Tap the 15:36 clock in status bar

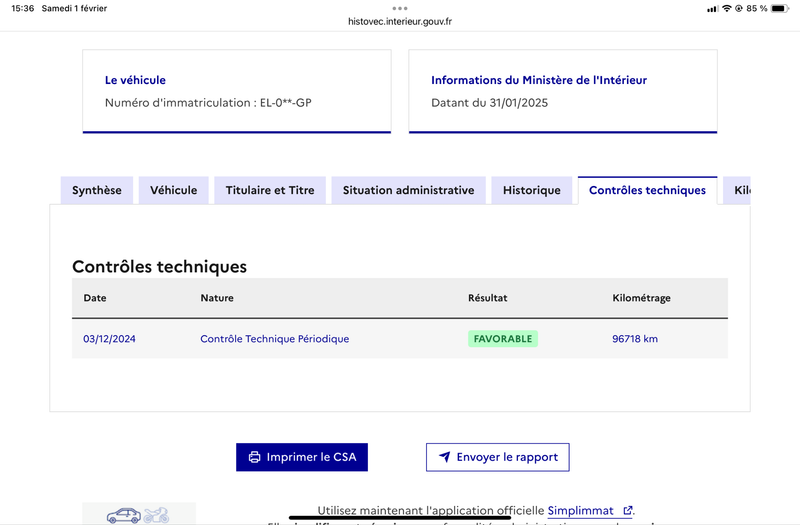(x=22, y=8)
